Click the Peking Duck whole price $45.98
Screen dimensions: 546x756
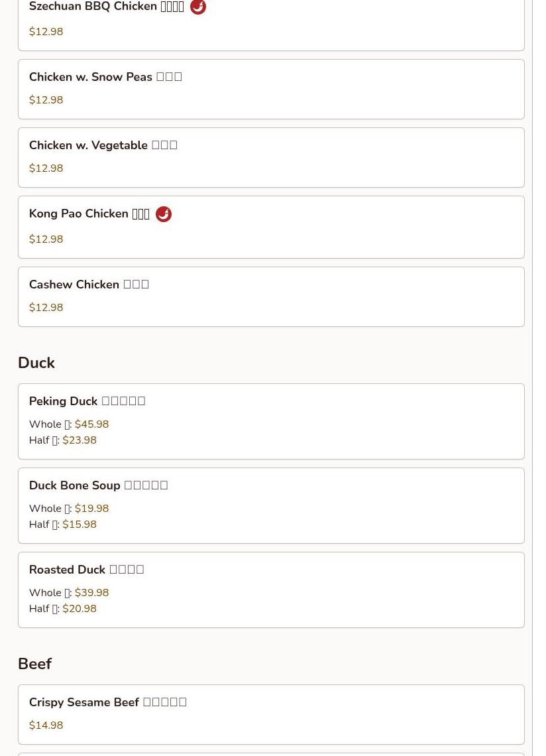click(91, 424)
